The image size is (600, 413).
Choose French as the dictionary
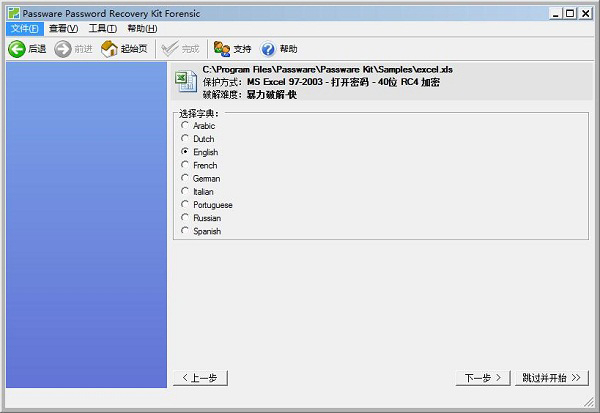pos(184,165)
